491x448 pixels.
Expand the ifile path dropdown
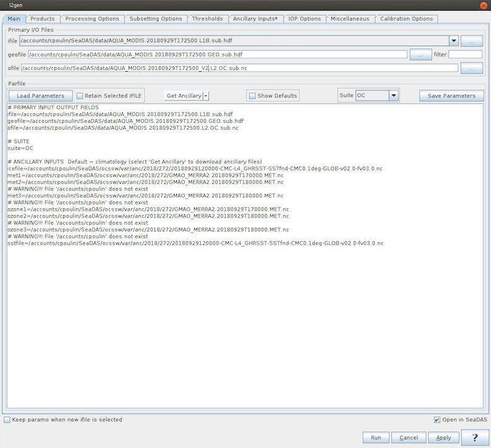(x=454, y=41)
